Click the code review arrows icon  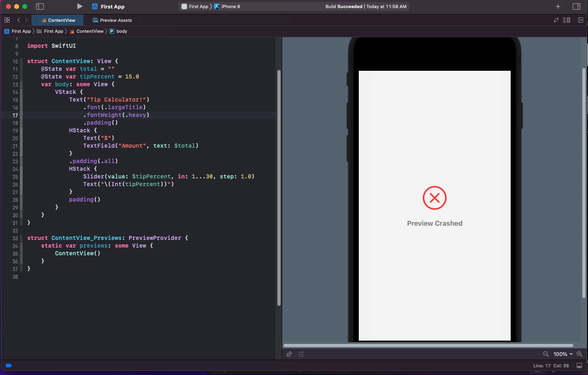tap(556, 20)
